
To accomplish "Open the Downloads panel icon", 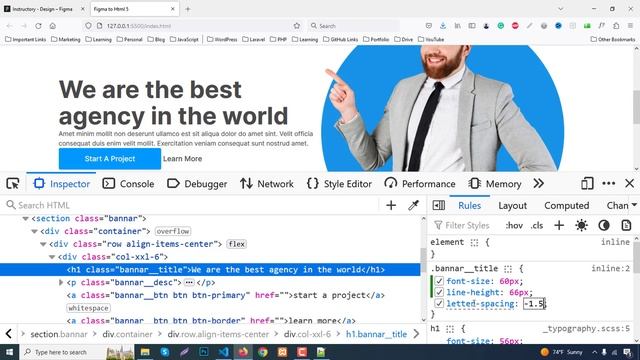I will click(443, 26).
